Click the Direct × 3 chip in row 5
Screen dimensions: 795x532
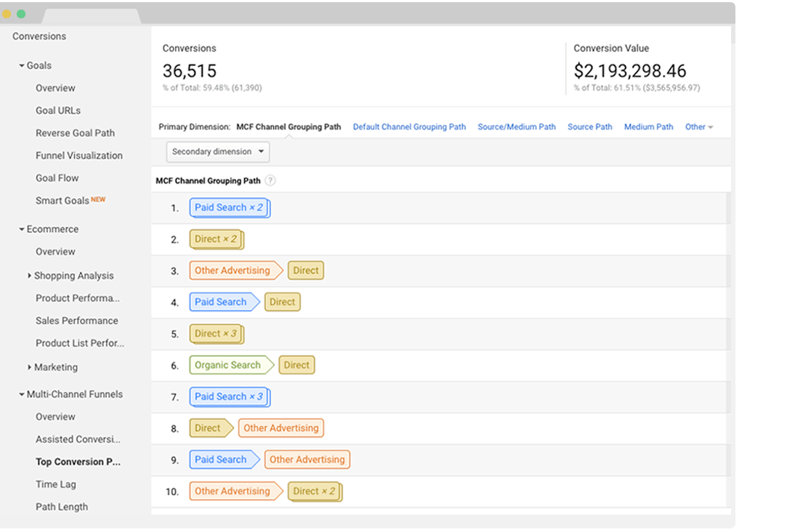[216, 334]
